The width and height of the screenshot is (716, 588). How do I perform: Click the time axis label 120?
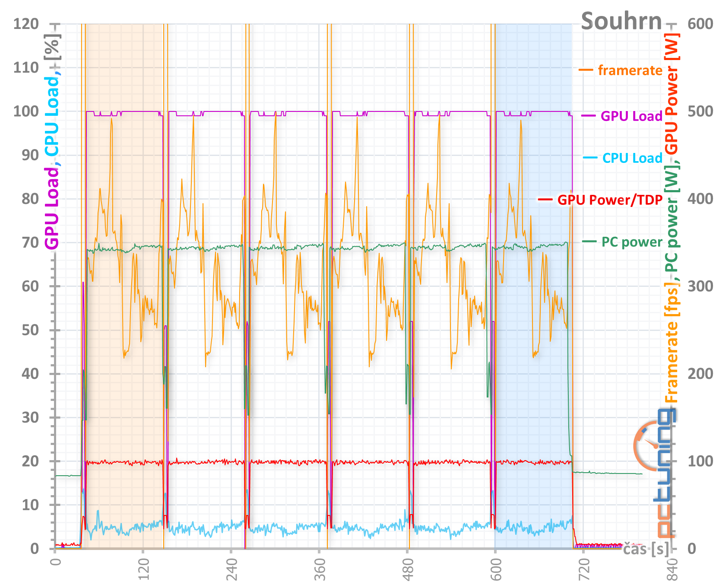pyautogui.click(x=143, y=570)
